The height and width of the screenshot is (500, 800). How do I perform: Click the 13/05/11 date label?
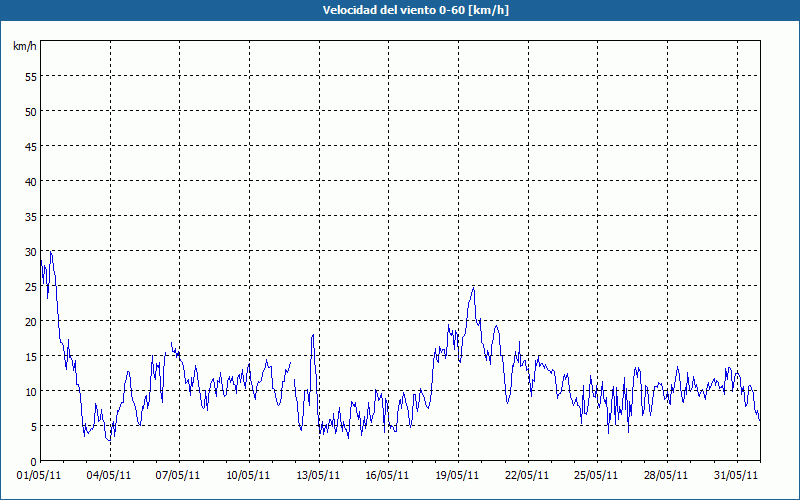pyautogui.click(x=318, y=475)
